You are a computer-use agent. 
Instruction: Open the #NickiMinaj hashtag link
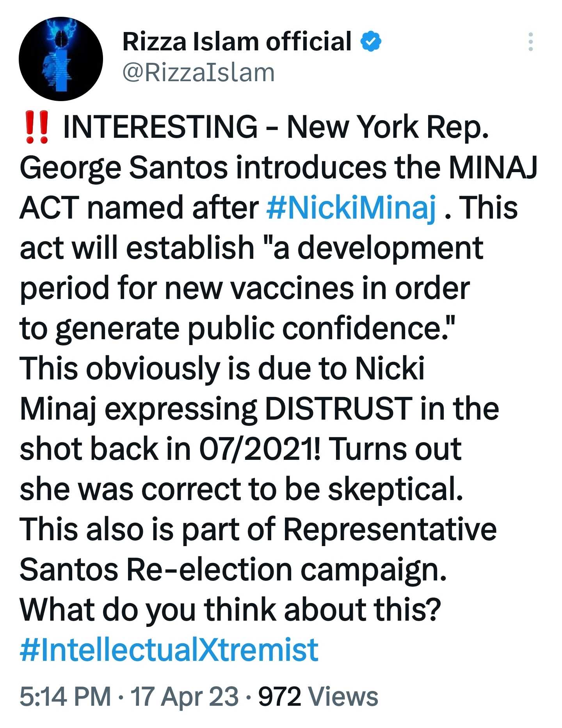point(351,207)
